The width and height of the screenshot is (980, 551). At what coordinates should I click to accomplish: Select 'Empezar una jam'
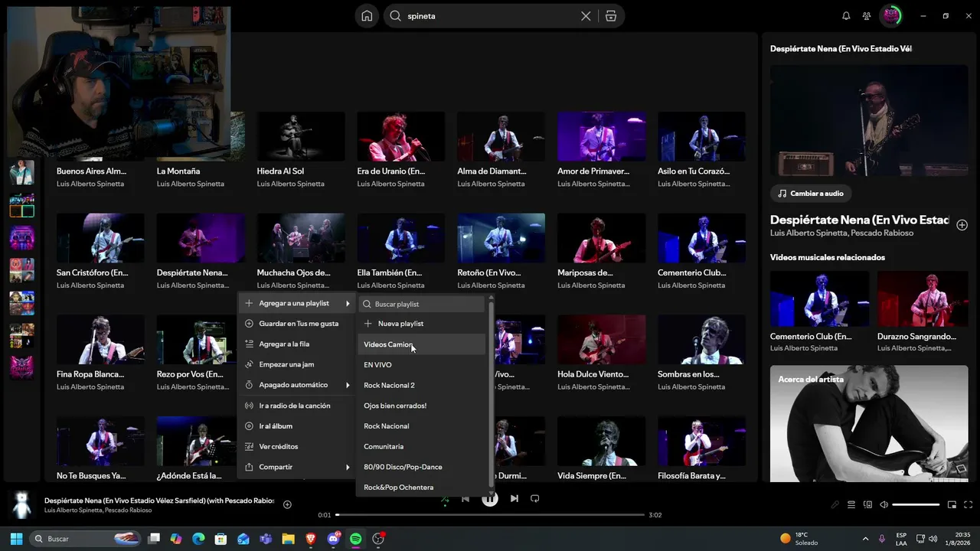(297, 364)
